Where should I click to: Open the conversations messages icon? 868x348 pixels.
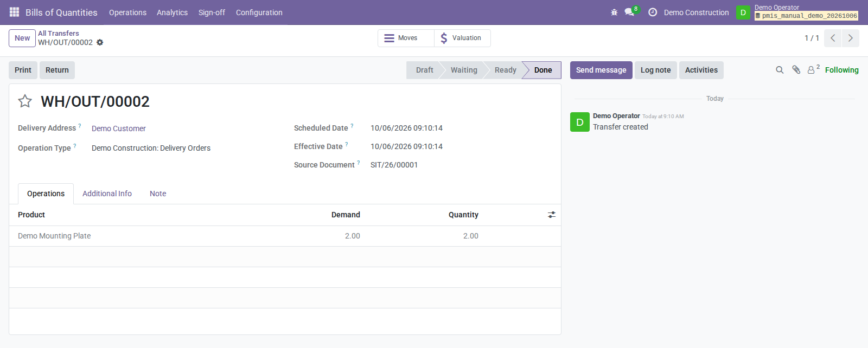click(x=629, y=12)
